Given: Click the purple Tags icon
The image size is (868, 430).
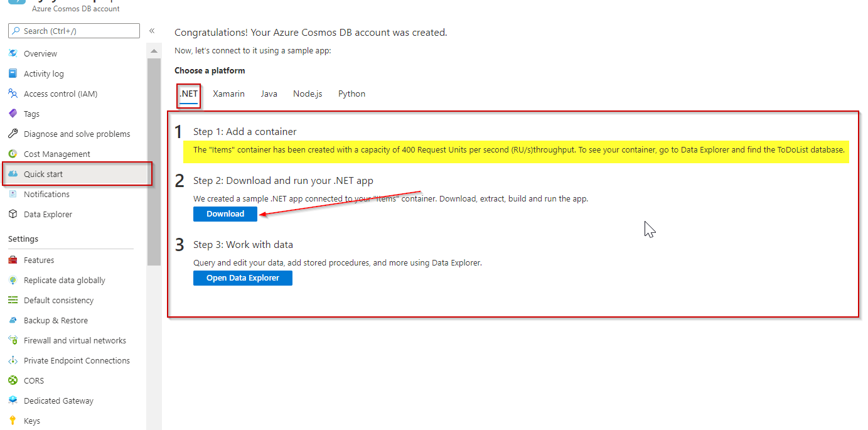Looking at the screenshot, I should click(13, 114).
